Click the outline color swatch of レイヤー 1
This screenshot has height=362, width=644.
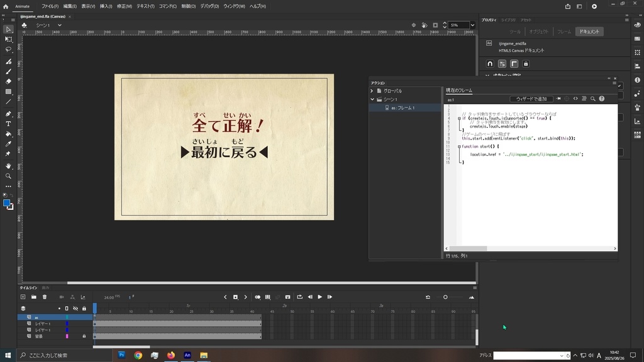point(67,323)
